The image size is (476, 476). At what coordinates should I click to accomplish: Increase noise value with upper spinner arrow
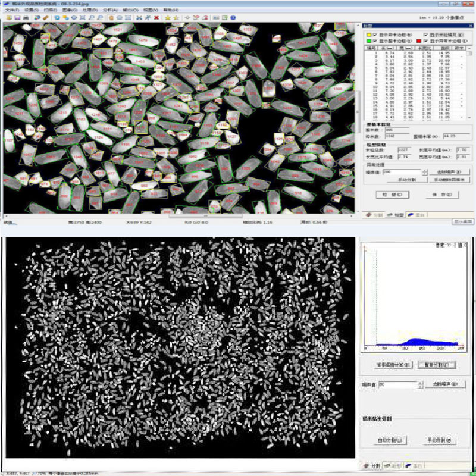pyautogui.click(x=424, y=170)
